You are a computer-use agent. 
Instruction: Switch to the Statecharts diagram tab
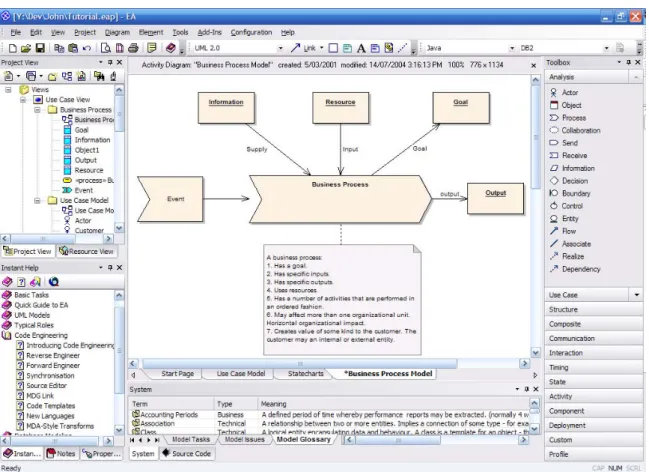(306, 373)
